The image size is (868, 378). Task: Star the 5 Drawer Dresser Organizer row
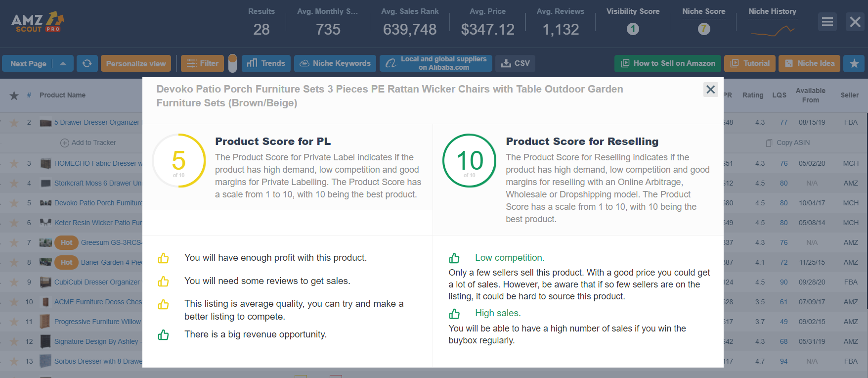(14, 122)
